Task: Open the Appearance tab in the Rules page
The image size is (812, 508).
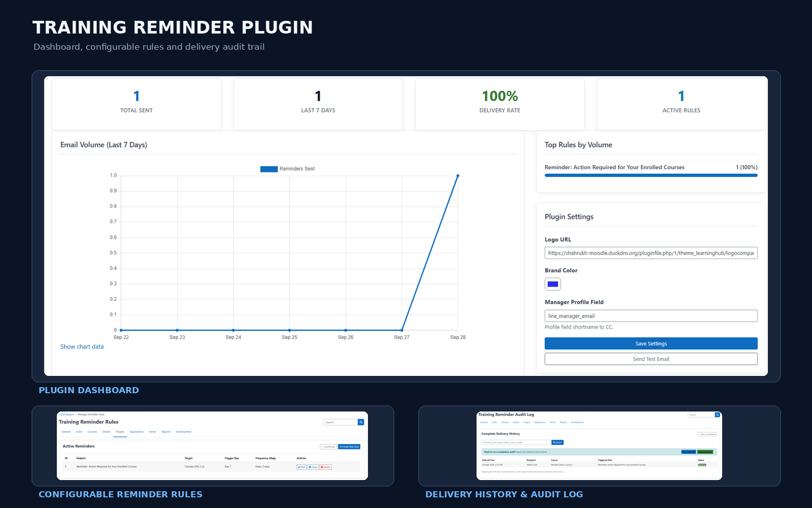Action: 137,432
